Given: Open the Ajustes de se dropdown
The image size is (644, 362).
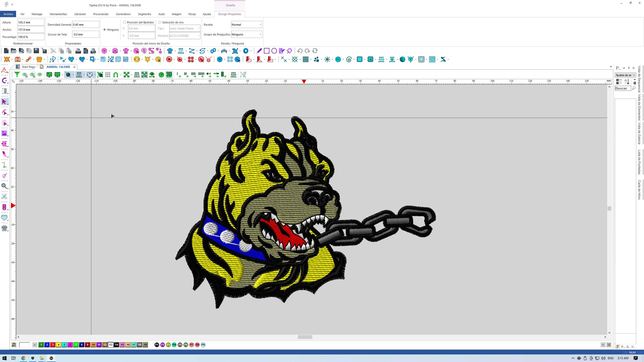Looking at the screenshot, I should [625, 75].
